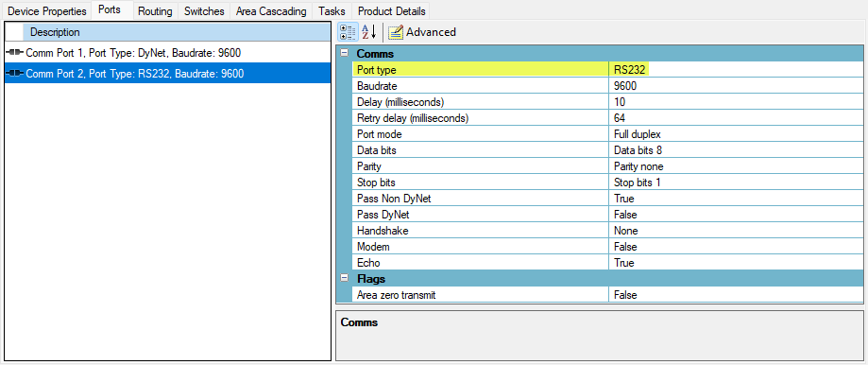The height and width of the screenshot is (365, 868).
Task: Change the Data bits 8 value
Action: [736, 150]
